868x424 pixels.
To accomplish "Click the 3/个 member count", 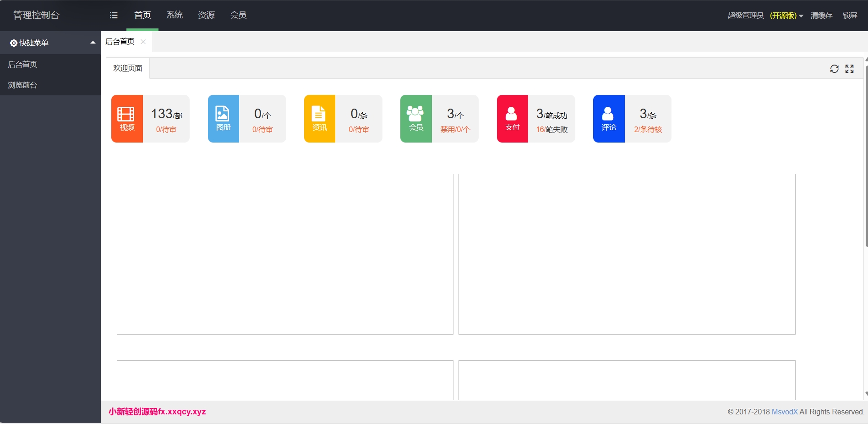I will coord(455,114).
